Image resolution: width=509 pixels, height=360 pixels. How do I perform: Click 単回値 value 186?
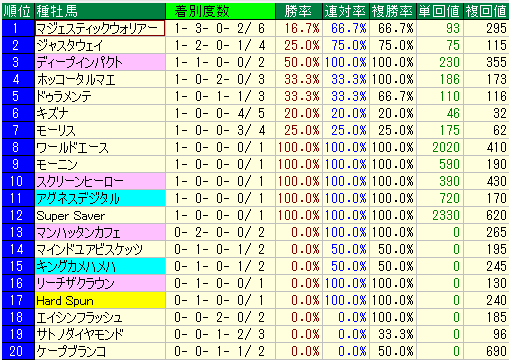(440, 79)
